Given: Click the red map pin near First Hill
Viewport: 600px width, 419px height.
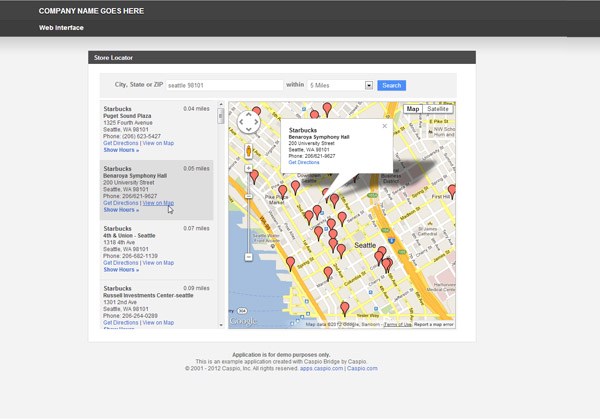Looking at the screenshot, I should pyautogui.click(x=451, y=190).
